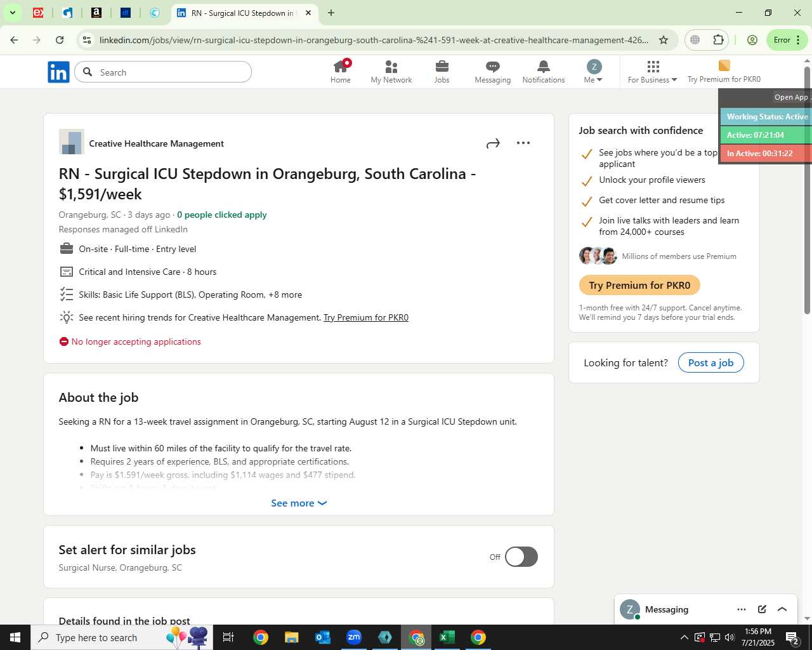This screenshot has width=812, height=650.
Task: Open My Network page
Action: click(391, 72)
